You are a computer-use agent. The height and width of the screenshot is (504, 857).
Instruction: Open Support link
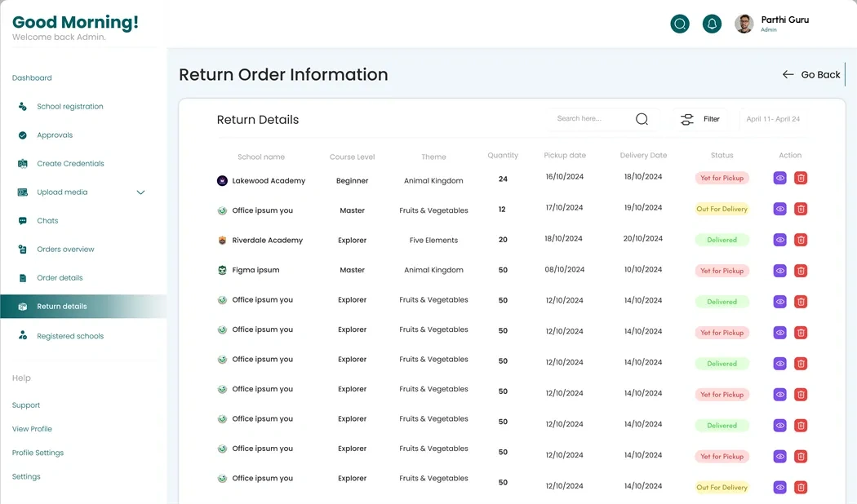click(x=25, y=405)
